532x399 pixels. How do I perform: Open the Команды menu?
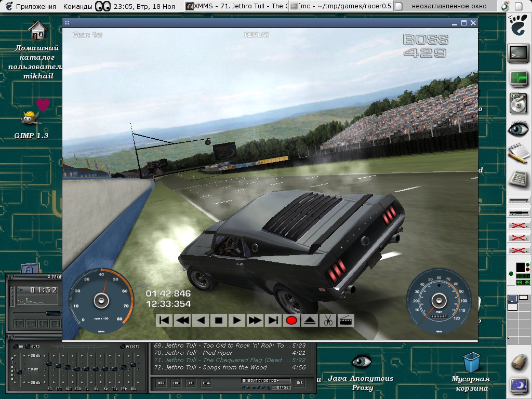pyautogui.click(x=78, y=6)
